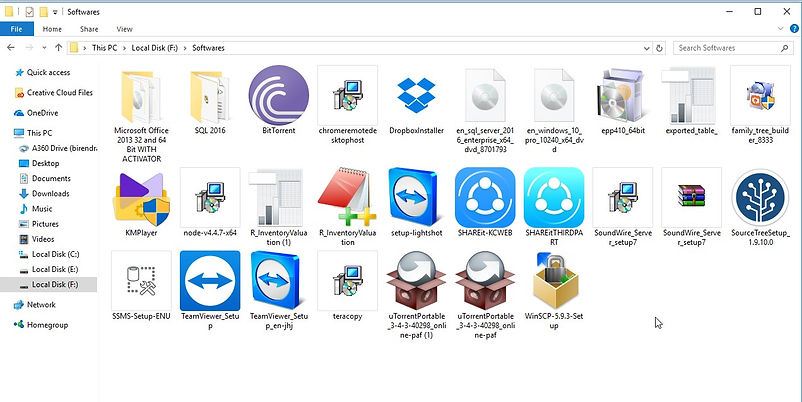Select the uTorrentPortable online-paf (1) file
The image size is (802, 402).
click(416, 281)
